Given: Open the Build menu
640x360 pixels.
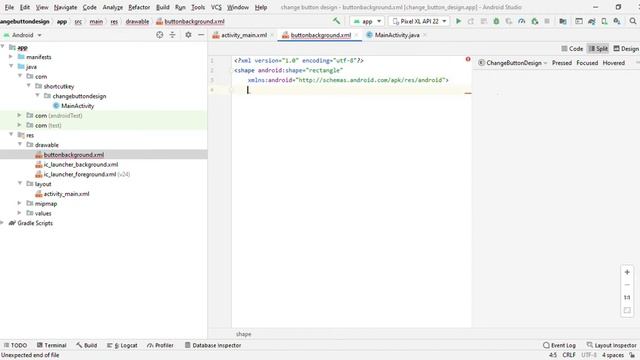Looking at the screenshot, I should pos(162,7).
